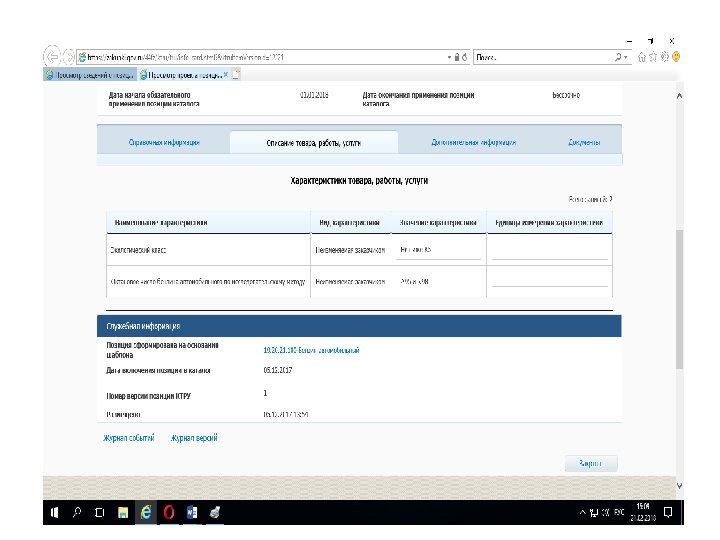Click the 'Характеристики товара, работы, услуги' heading
Viewport: 720px width, 540px height.
click(x=360, y=180)
